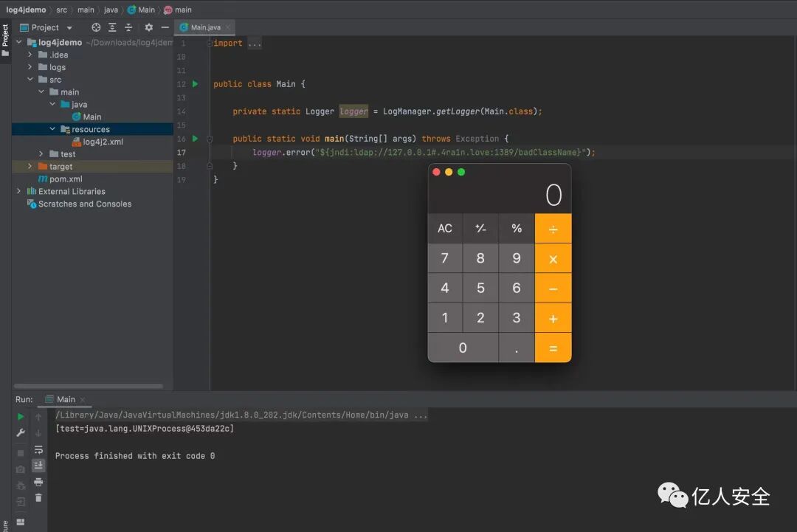Image resolution: width=797 pixels, height=532 pixels.
Task: Run main method via gutter arrow on main() line
Action: point(195,138)
